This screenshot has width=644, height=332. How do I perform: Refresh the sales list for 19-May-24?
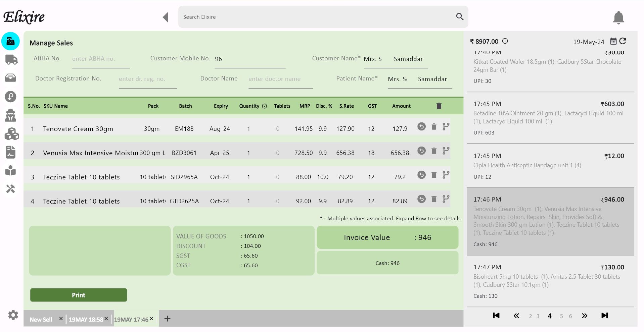point(623,41)
